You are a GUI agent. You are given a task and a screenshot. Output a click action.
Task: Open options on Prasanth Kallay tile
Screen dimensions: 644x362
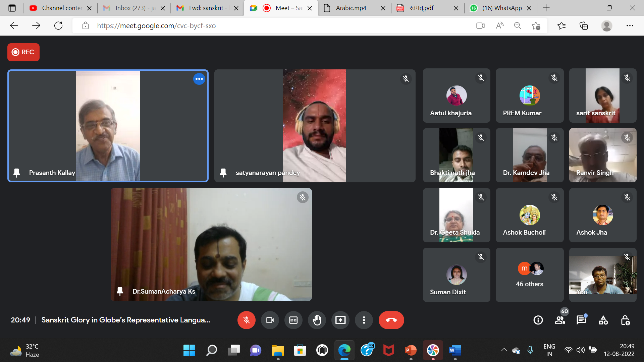click(199, 79)
